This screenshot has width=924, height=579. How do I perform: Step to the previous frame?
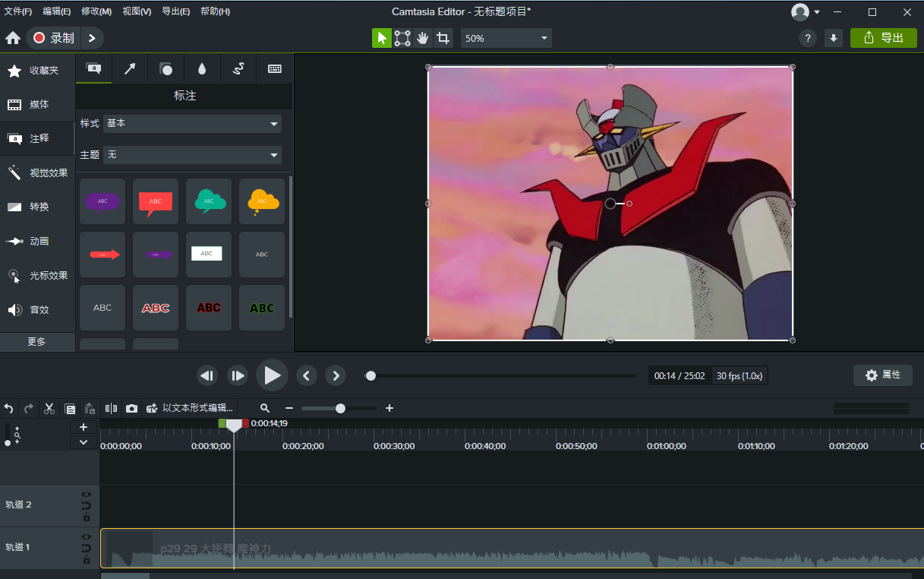(x=207, y=375)
